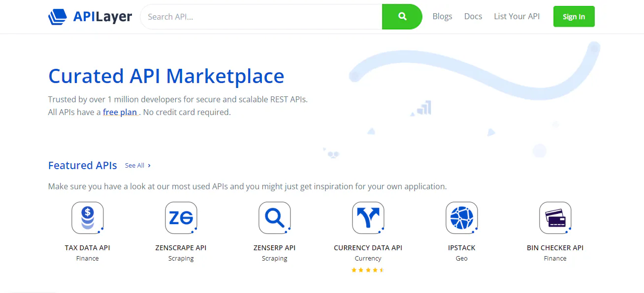The width and height of the screenshot is (644, 293).
Task: Open the Geo category under IPstack
Action: [x=461, y=258]
